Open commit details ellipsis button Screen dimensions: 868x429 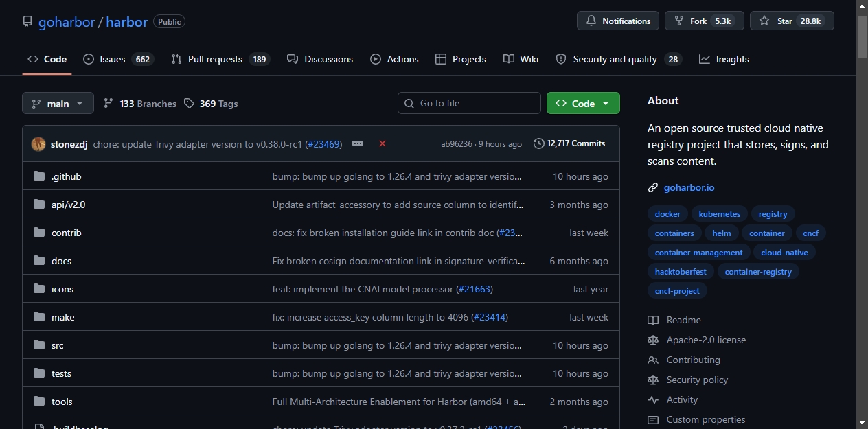(x=358, y=143)
